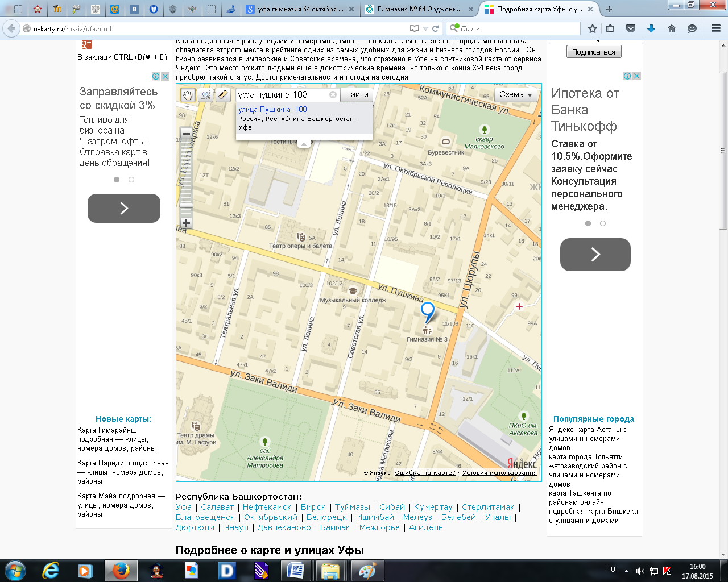
Task: Switch to Гимназия № 64 Орджони tab
Action: [419, 9]
